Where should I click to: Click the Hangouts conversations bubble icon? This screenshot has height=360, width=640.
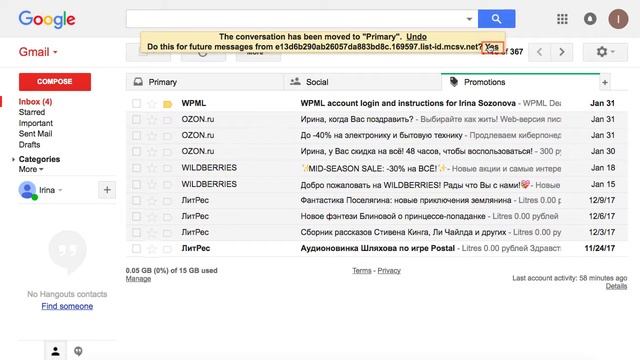coord(78,351)
